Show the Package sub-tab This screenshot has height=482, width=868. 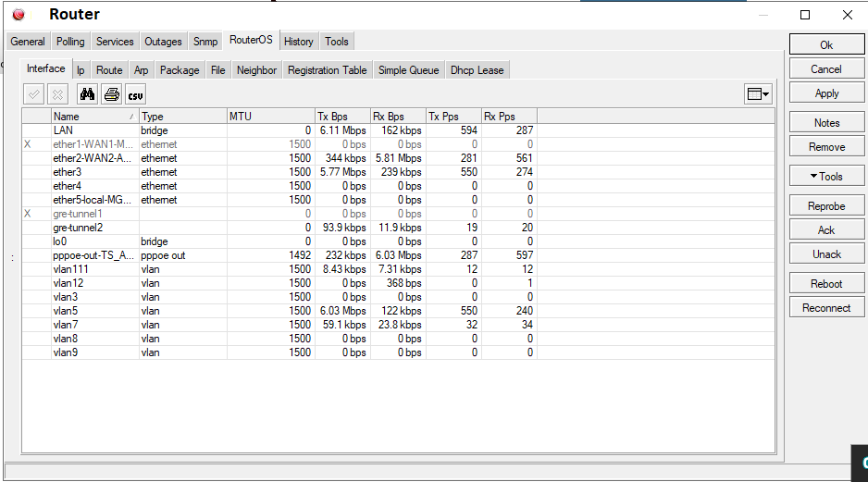pos(180,70)
